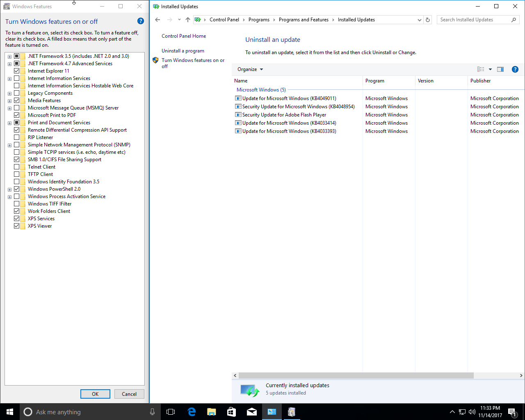Image resolution: width=525 pixels, height=420 pixels.
Task: Expand Media Features node
Action: click(9, 101)
